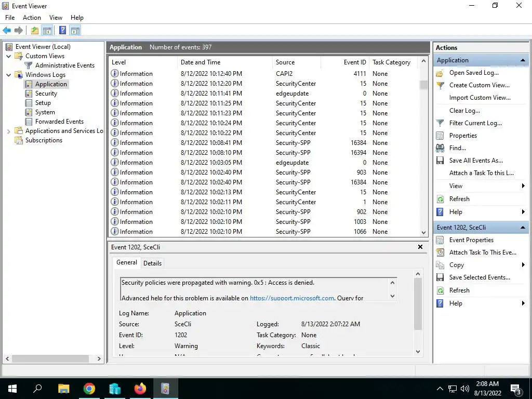
Task: Select the Application log in tree
Action: pos(51,84)
